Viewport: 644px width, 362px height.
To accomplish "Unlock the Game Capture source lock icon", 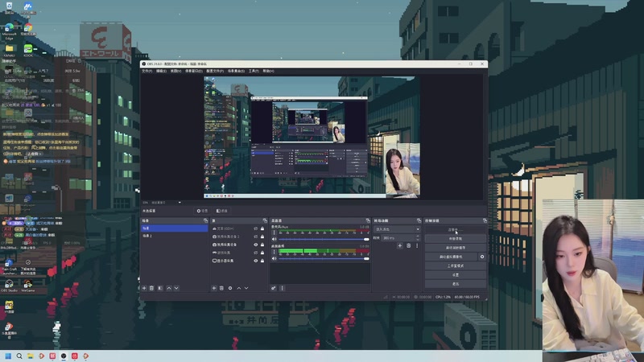I will click(262, 253).
